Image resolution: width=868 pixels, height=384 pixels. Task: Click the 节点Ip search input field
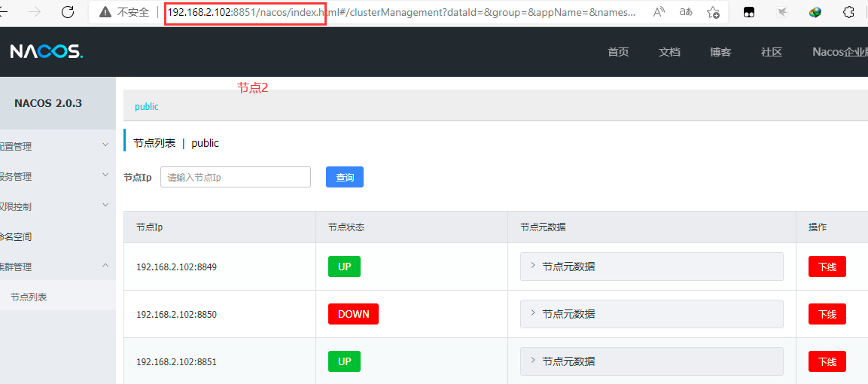coord(235,177)
